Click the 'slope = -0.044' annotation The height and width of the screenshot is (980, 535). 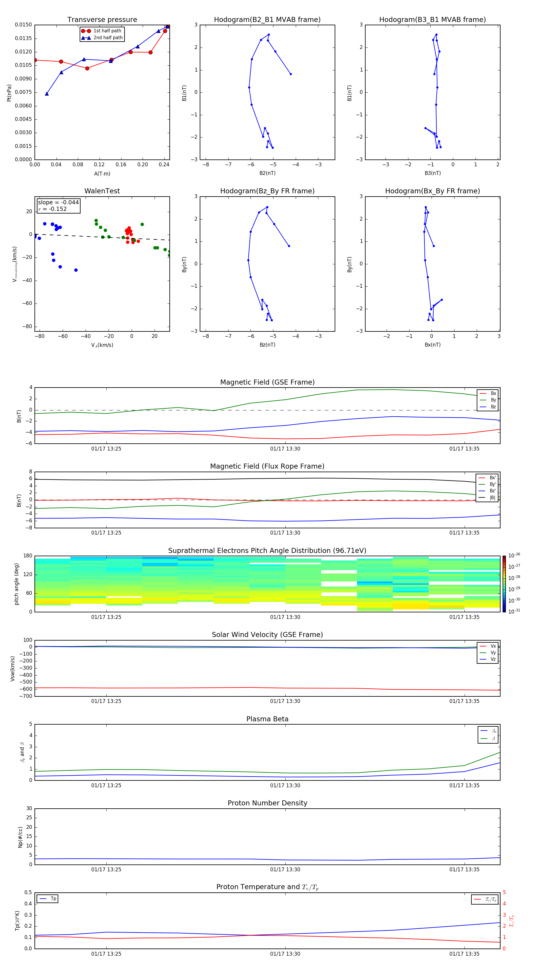(58, 203)
